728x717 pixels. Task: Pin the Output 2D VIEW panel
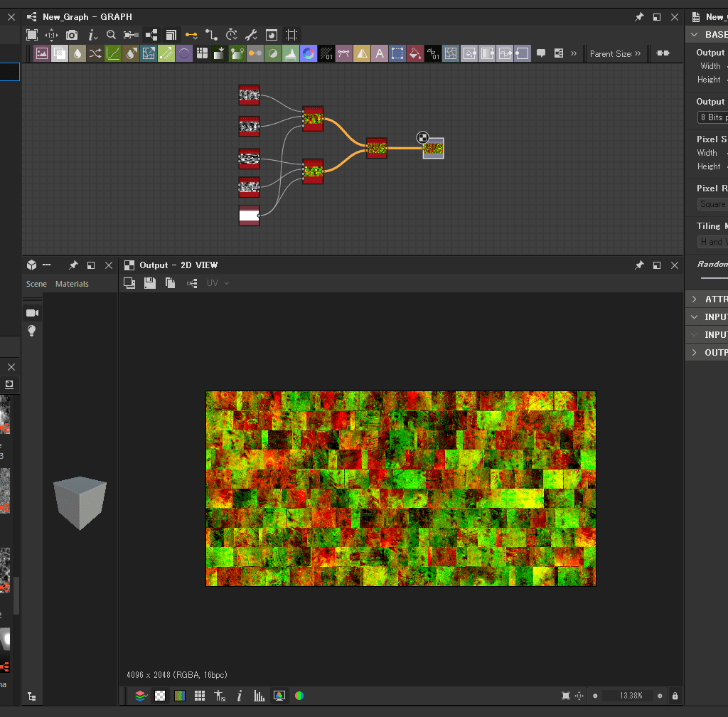pyautogui.click(x=638, y=265)
